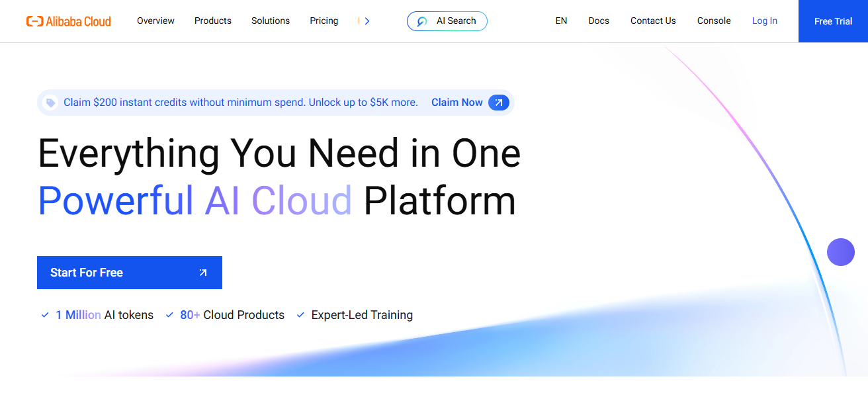Click the checkmark beside Expert-Led Training

(300, 315)
